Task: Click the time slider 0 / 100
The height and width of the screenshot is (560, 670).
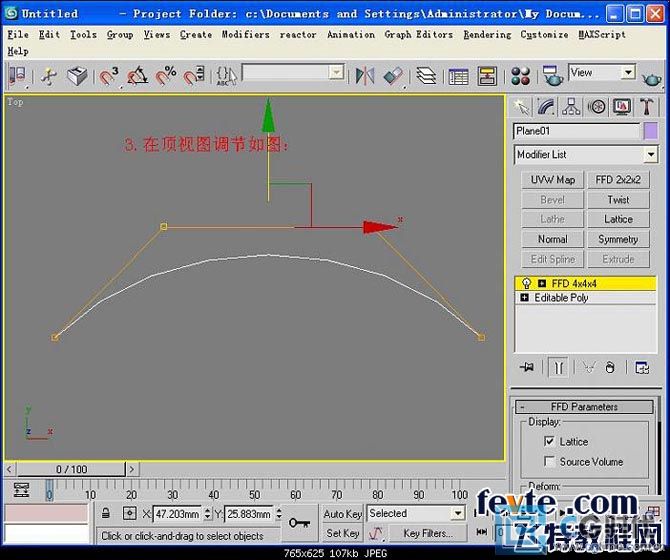Action: (x=71, y=469)
